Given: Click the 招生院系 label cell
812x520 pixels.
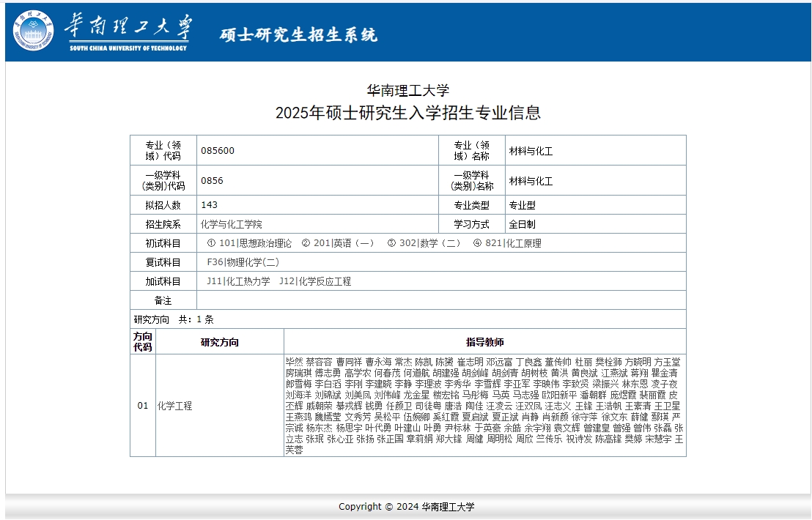Looking at the screenshot, I should click(163, 224).
